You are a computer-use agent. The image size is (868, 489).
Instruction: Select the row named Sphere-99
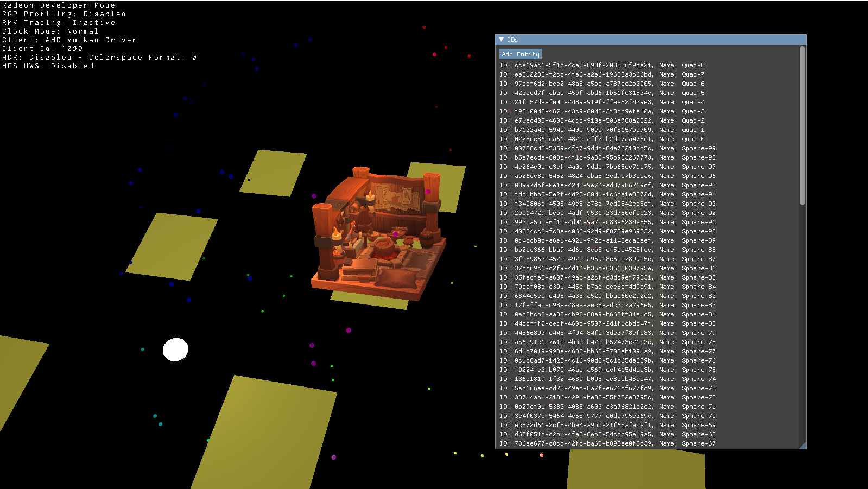click(x=608, y=148)
